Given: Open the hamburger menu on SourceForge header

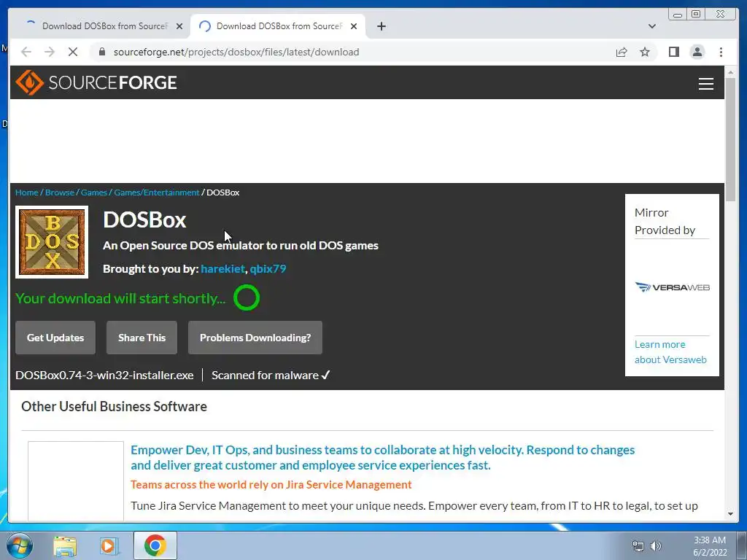Looking at the screenshot, I should click(705, 83).
